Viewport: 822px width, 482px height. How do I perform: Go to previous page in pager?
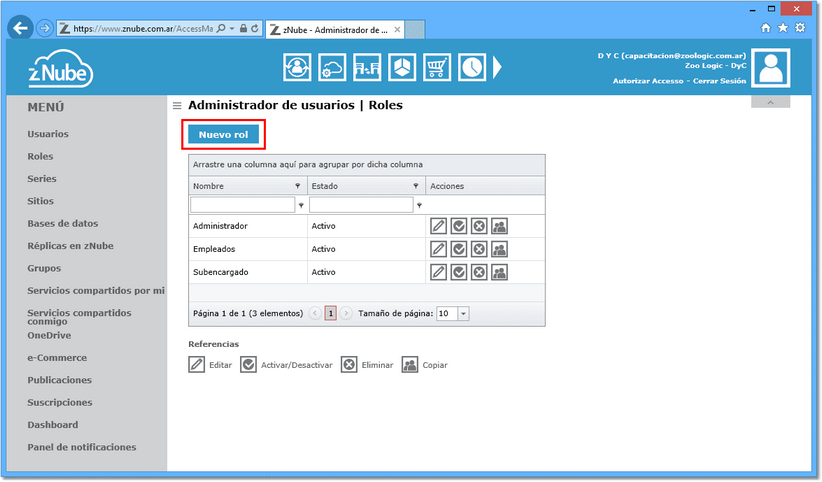point(315,314)
